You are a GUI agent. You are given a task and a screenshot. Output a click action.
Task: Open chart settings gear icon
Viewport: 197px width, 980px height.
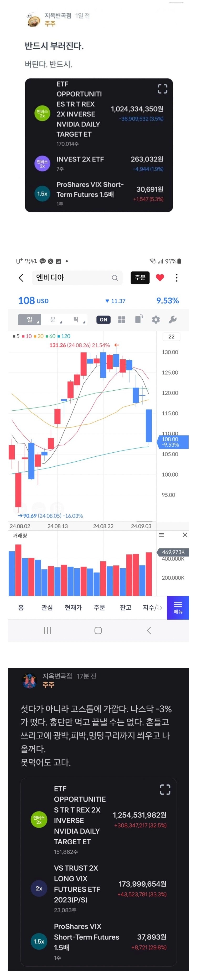(x=155, y=320)
